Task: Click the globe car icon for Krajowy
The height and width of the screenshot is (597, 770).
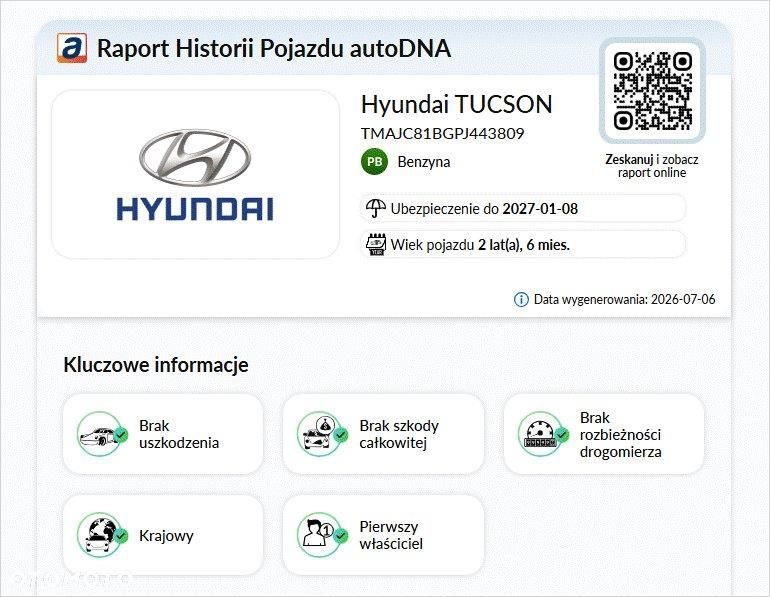Action: tap(101, 535)
